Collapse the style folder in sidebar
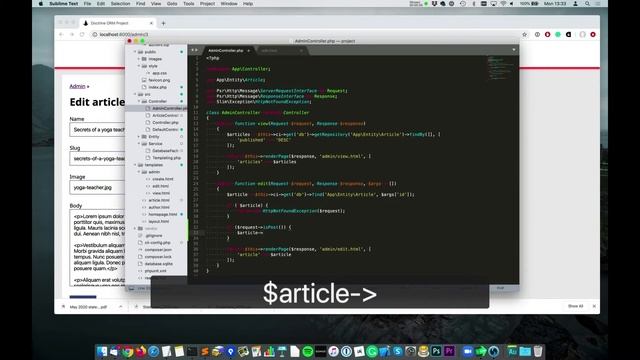The width and height of the screenshot is (640, 360). pos(139,66)
